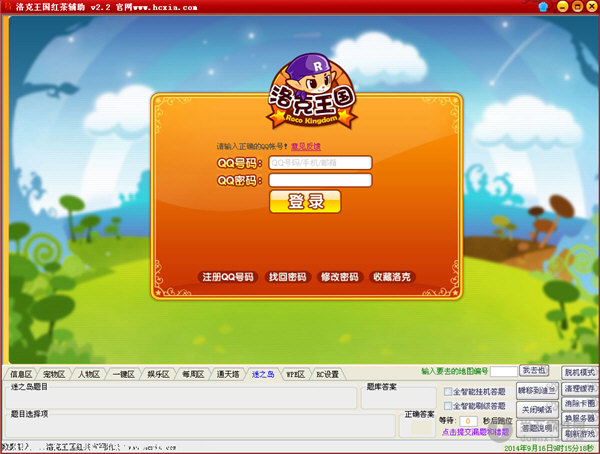Click the 输入要去的地图编号 label
Viewport: 600px width, 454px height.
(x=455, y=371)
